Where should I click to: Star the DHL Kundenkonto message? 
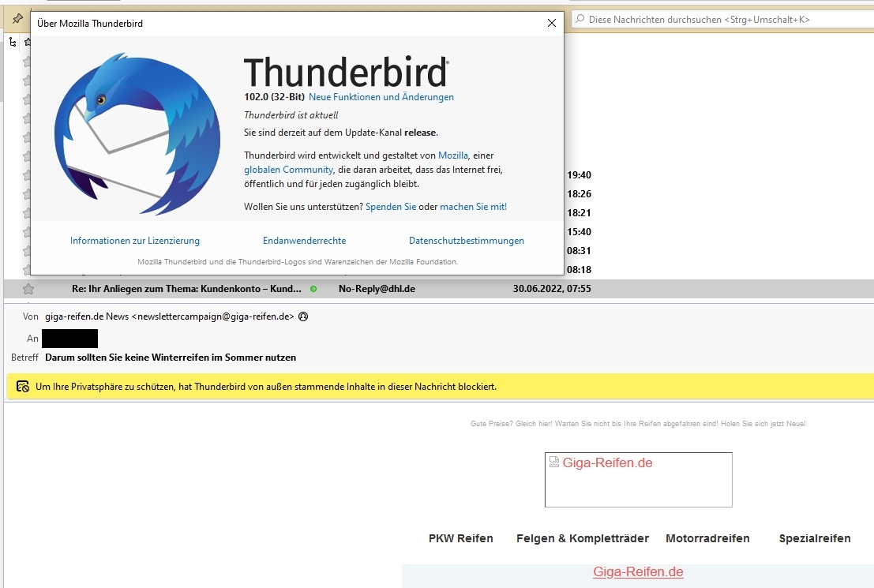28,289
